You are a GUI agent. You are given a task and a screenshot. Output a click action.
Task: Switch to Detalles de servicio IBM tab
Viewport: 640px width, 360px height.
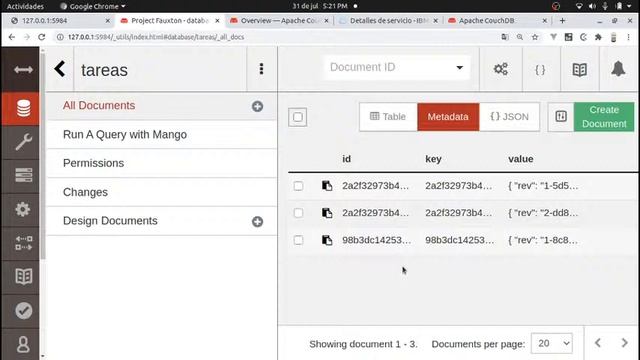pyautogui.click(x=388, y=20)
